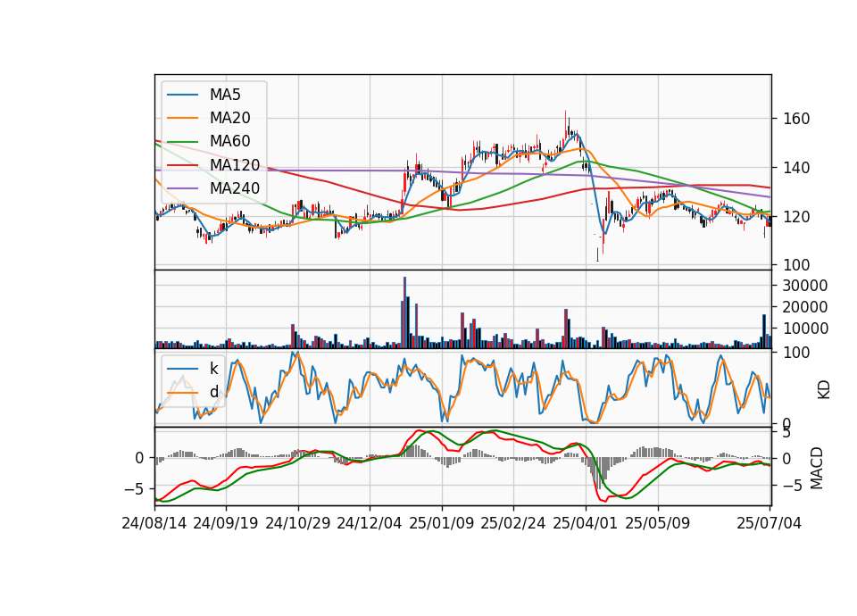Screen dimensions: 857x616
Task: Click the 10000 volume axis tick
Action: [x=805, y=329]
